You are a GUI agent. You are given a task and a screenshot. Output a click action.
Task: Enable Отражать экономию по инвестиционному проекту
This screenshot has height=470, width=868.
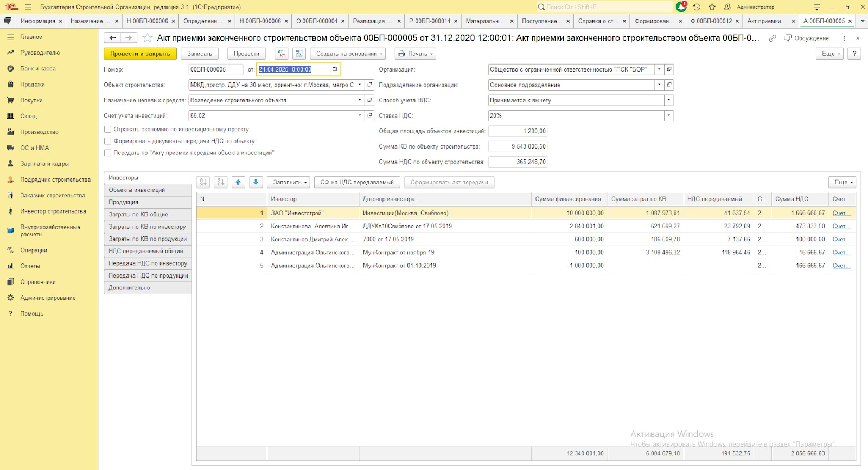tap(108, 130)
